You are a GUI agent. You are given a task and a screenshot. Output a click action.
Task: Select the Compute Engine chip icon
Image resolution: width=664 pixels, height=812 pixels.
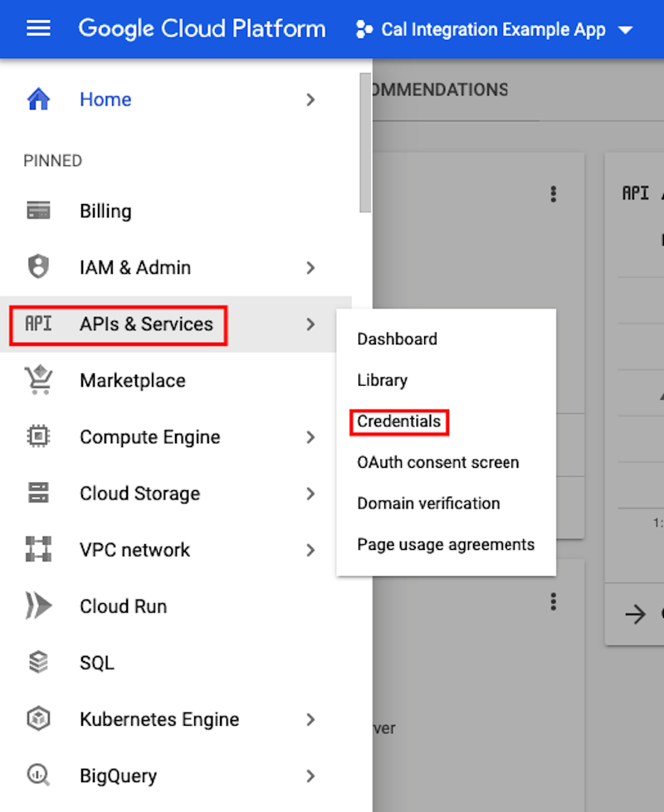point(36,436)
